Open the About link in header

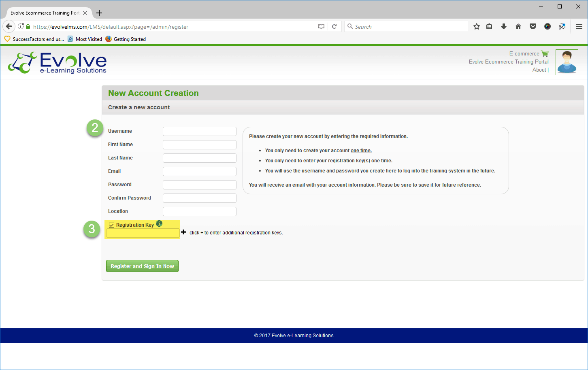click(x=539, y=70)
